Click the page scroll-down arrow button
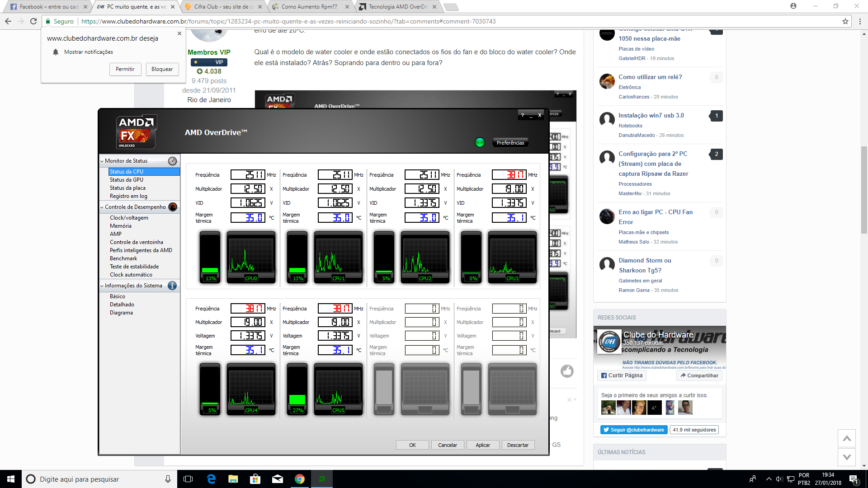868x488 pixels. [847, 457]
